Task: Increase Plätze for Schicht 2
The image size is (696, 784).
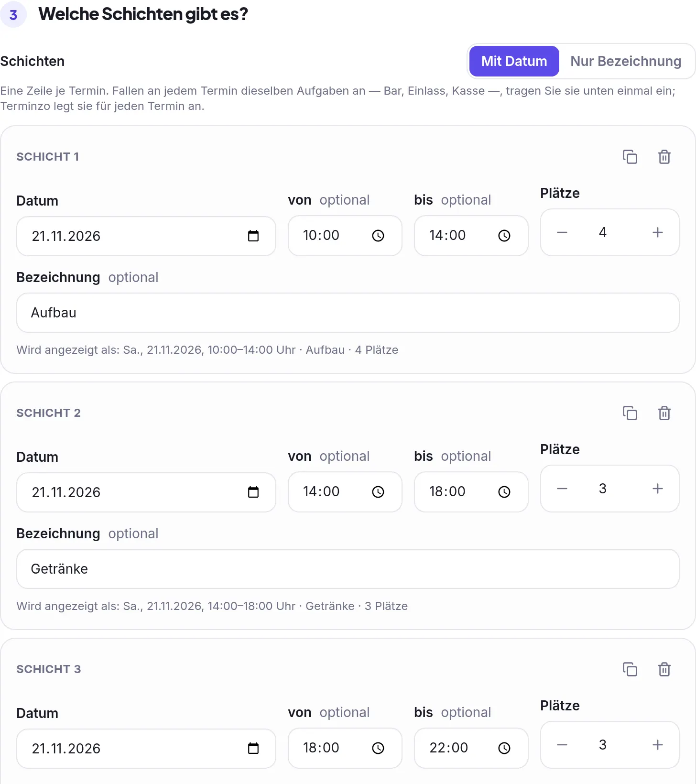Action: [658, 489]
